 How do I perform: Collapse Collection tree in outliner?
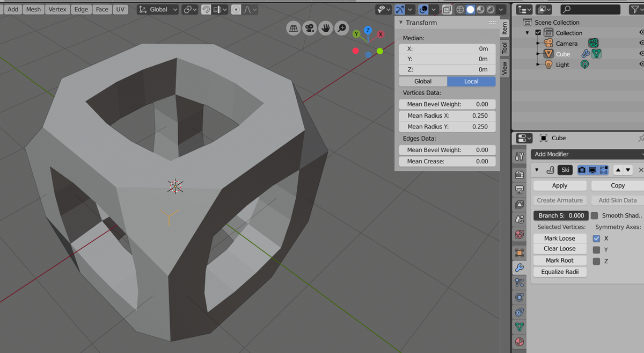tap(528, 33)
